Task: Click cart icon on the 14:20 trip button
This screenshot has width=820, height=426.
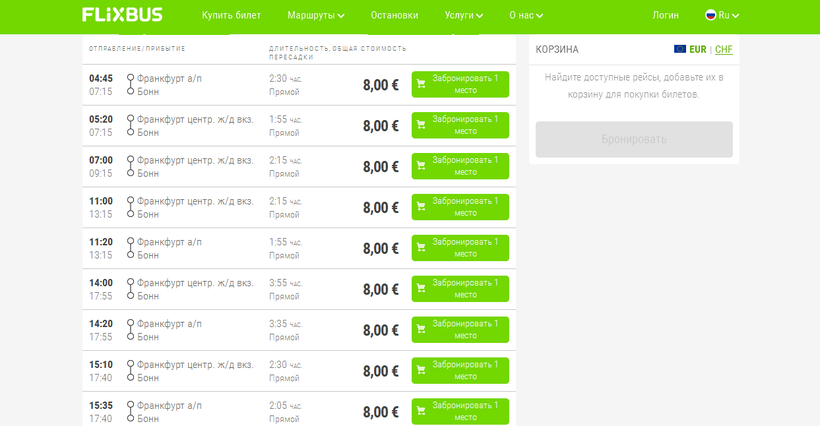Action: click(x=421, y=331)
